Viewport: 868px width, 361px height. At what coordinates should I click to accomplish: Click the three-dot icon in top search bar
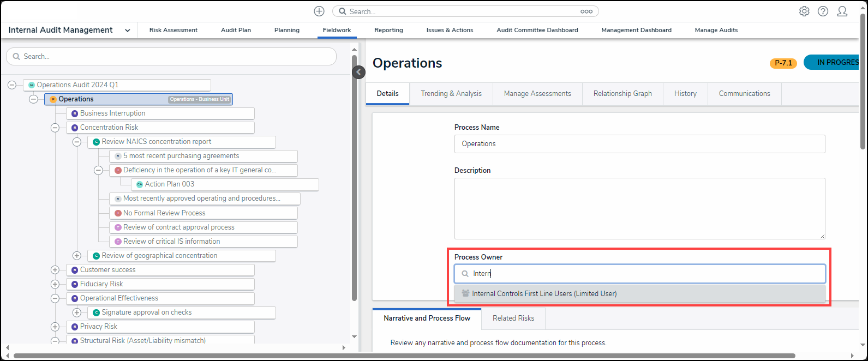point(586,11)
